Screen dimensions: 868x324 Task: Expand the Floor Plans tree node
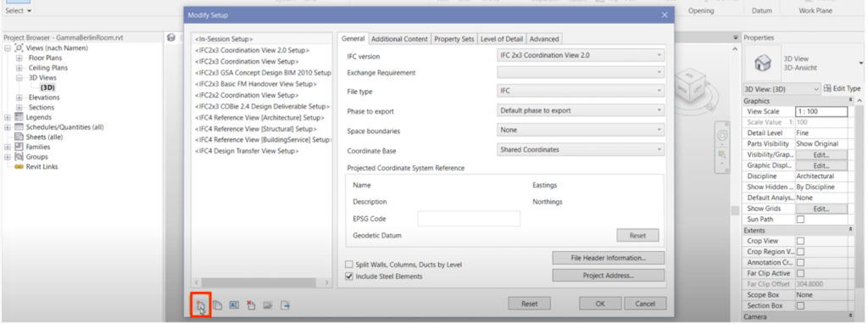pyautogui.click(x=19, y=58)
